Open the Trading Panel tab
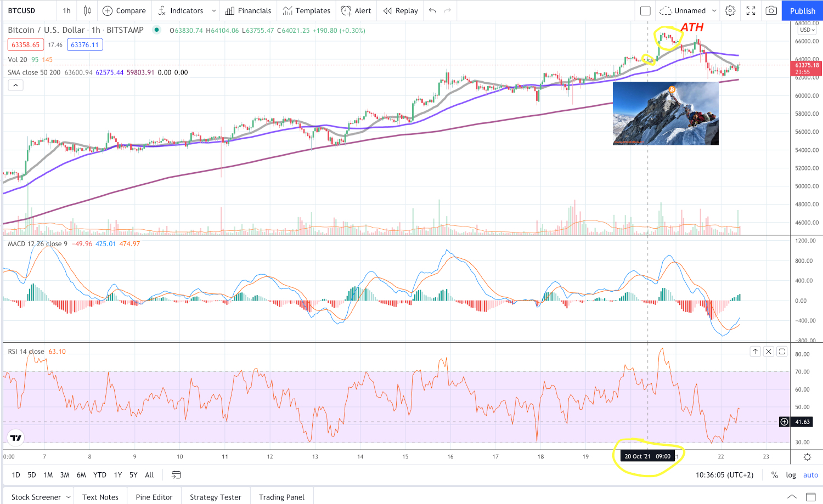The height and width of the screenshot is (504, 823). click(x=282, y=497)
